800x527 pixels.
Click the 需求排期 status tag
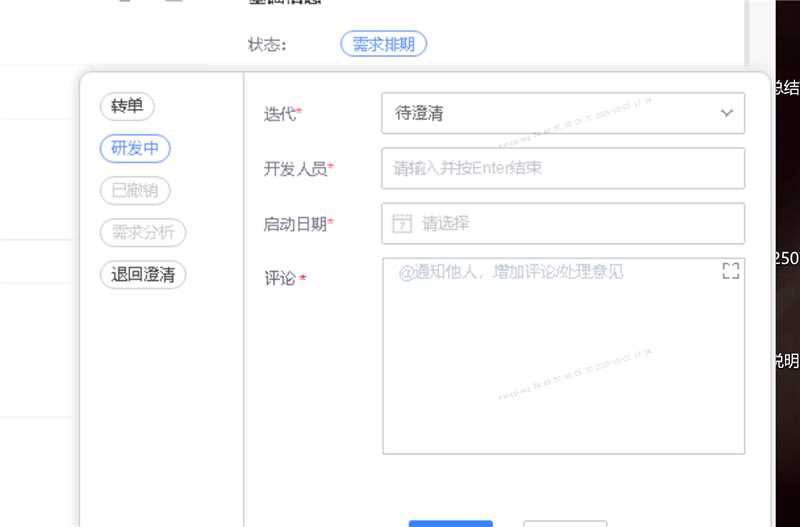(384, 44)
